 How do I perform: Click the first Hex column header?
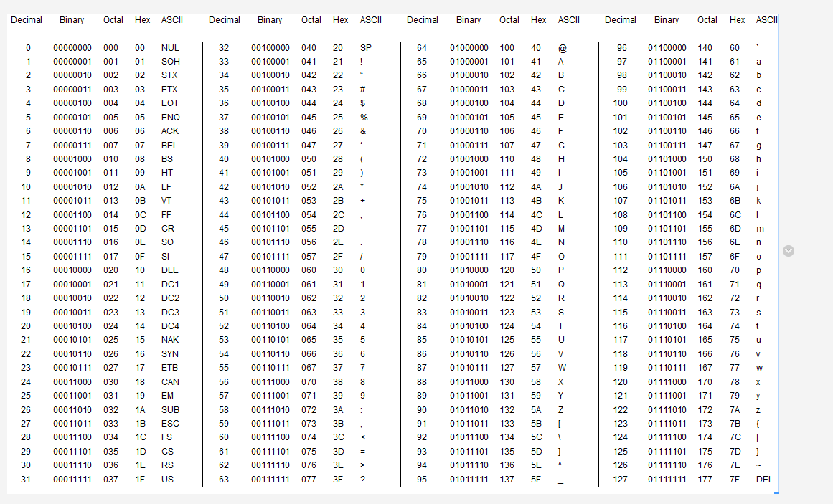coord(141,19)
